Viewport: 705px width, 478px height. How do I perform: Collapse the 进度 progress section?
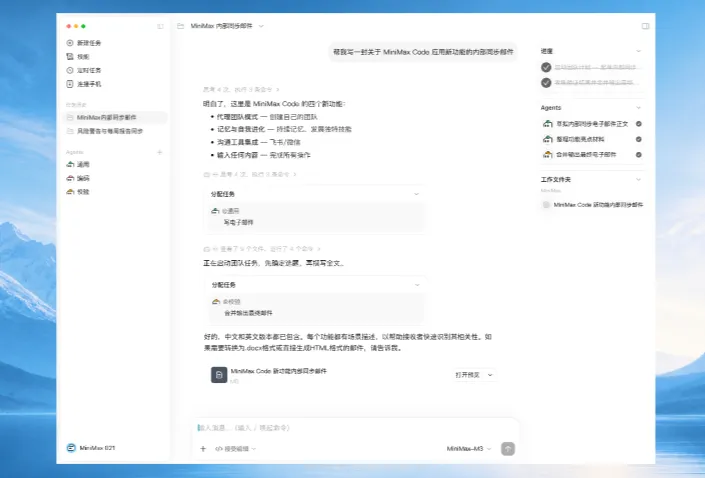click(638, 51)
